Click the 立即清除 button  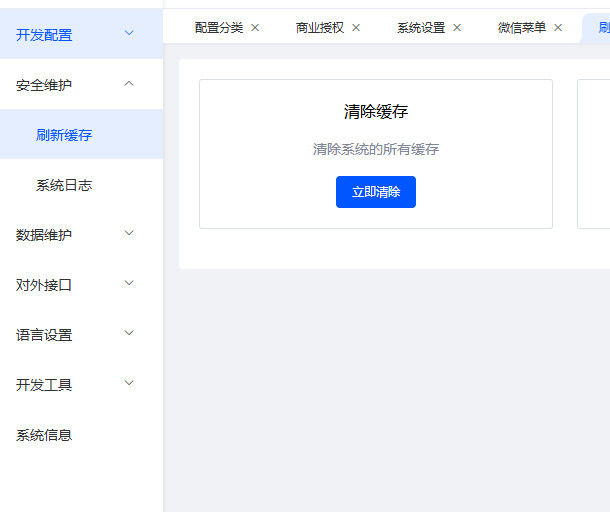coord(375,192)
